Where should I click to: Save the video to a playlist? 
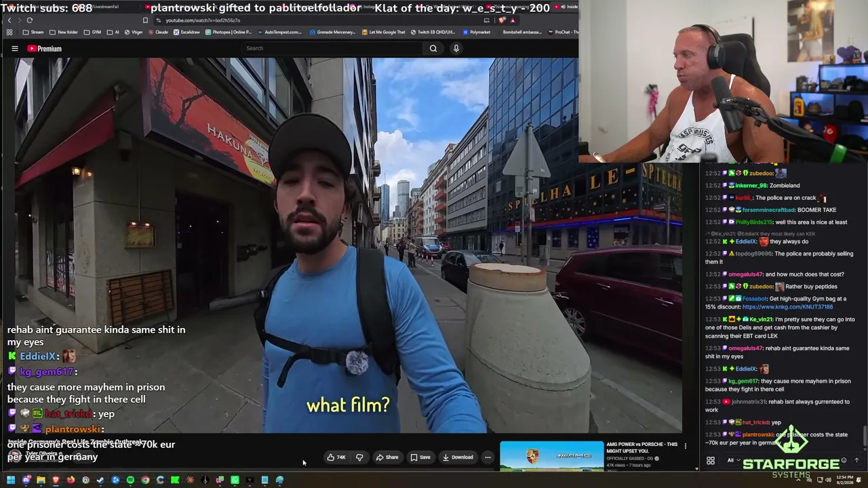coord(420,457)
